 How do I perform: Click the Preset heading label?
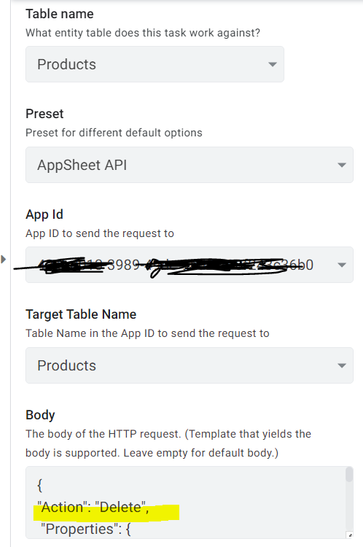pyautogui.click(x=45, y=114)
